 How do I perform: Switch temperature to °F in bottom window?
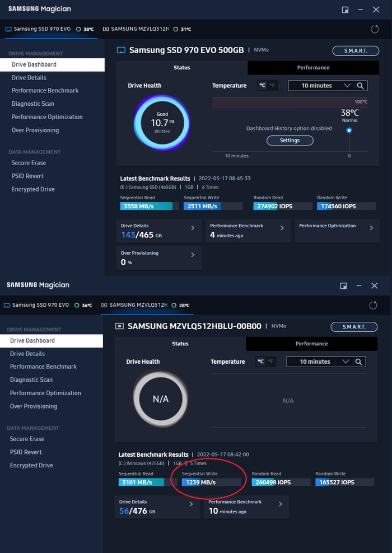click(x=270, y=362)
